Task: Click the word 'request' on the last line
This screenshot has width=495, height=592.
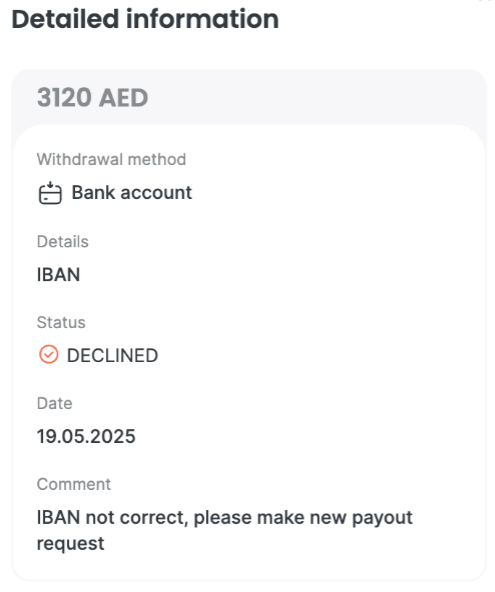Action: click(x=71, y=544)
